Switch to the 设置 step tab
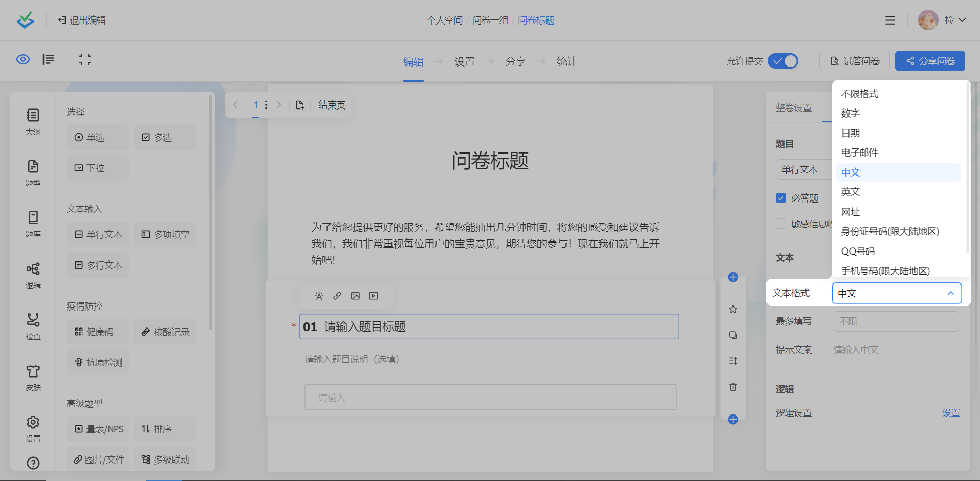Viewport: 980px width, 481px height. (464, 62)
